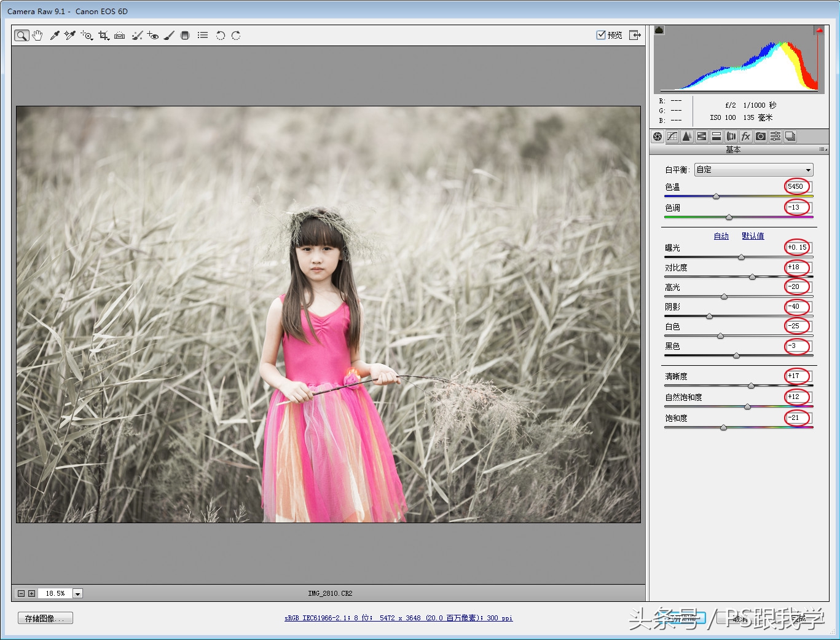Select the Graduated Filter tool

(x=185, y=36)
